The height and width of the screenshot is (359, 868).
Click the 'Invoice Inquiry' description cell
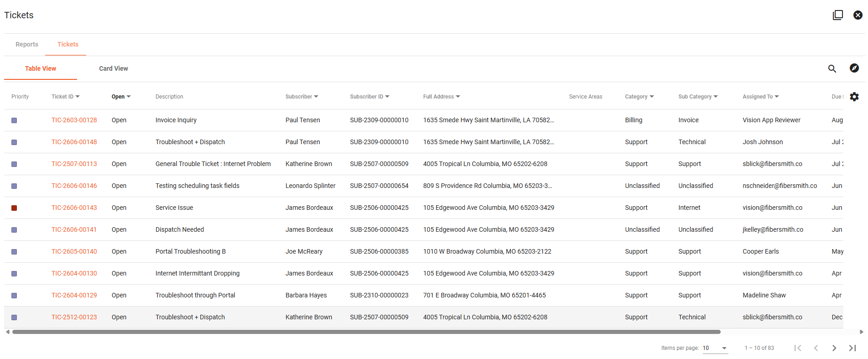[x=176, y=120]
